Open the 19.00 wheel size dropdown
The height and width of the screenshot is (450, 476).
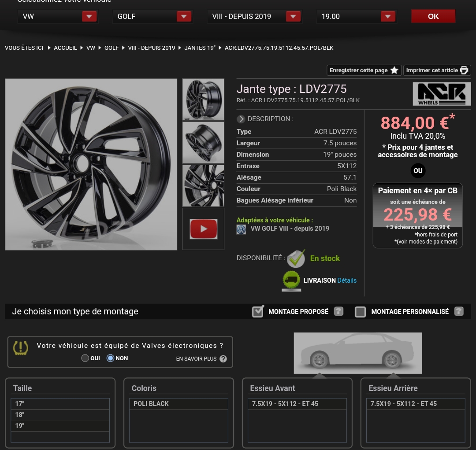pyautogui.click(x=357, y=16)
